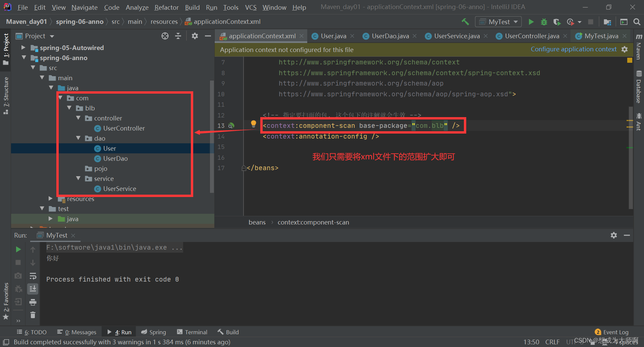The width and height of the screenshot is (644, 347).
Task: Click the resources breadcrumb in navigation bar
Action: coord(164,22)
